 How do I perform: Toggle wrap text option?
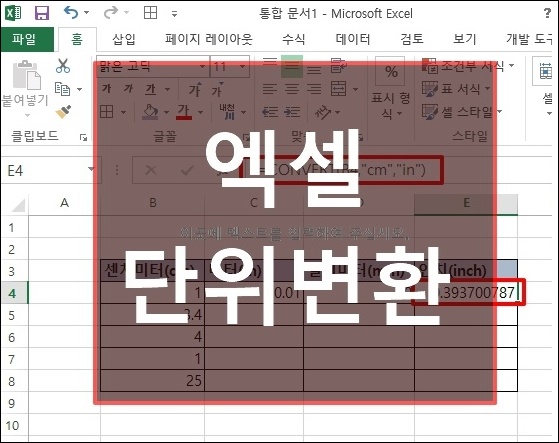(338, 66)
